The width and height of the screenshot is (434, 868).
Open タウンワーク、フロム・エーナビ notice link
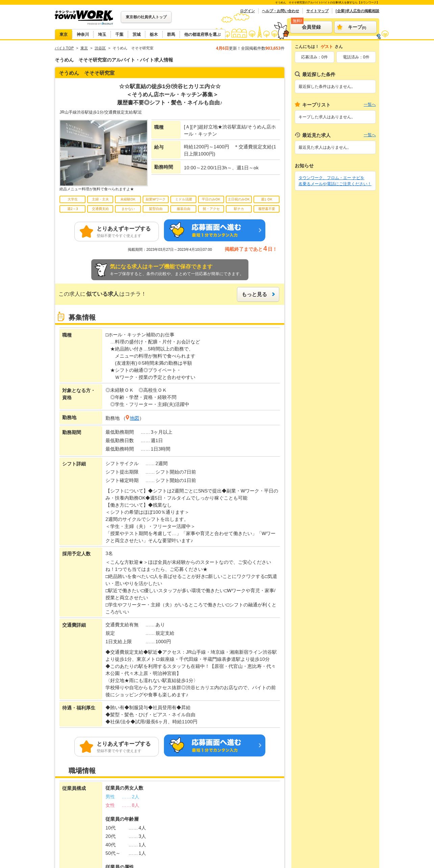pyautogui.click(x=335, y=181)
